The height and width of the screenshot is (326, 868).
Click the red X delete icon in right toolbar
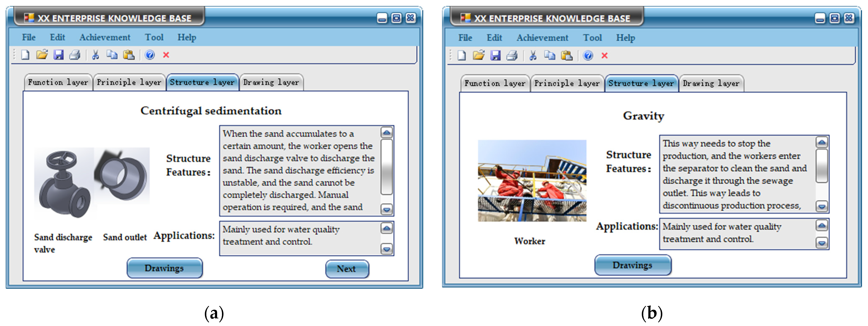click(x=605, y=56)
